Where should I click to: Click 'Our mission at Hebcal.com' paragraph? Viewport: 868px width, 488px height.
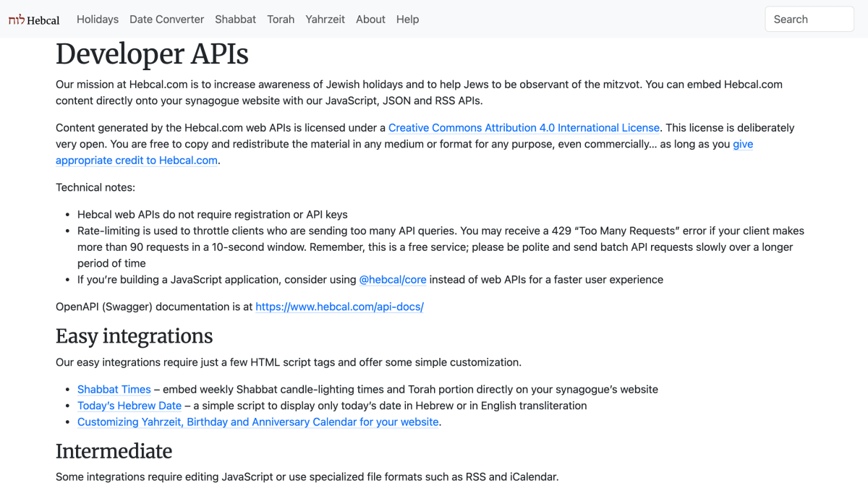click(x=420, y=93)
